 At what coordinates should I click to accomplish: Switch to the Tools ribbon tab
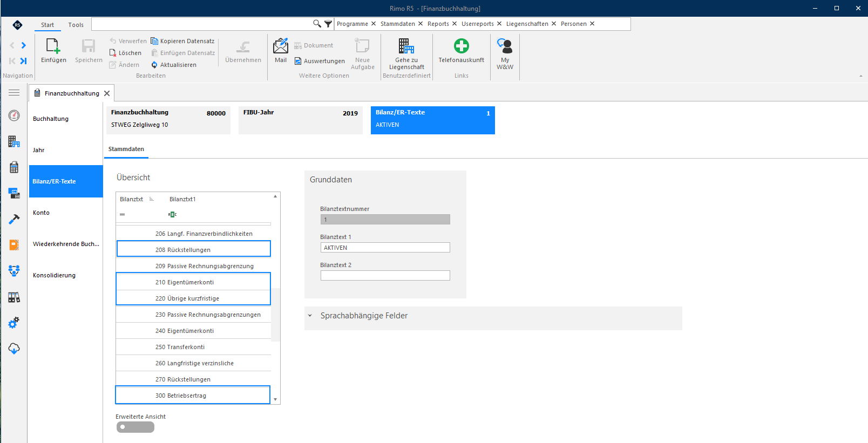[x=76, y=25]
